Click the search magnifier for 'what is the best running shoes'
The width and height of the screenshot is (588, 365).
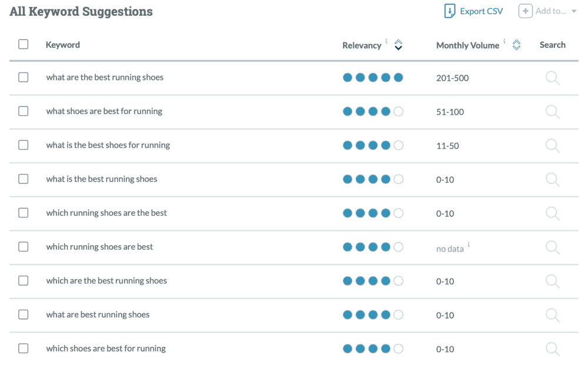click(x=552, y=179)
